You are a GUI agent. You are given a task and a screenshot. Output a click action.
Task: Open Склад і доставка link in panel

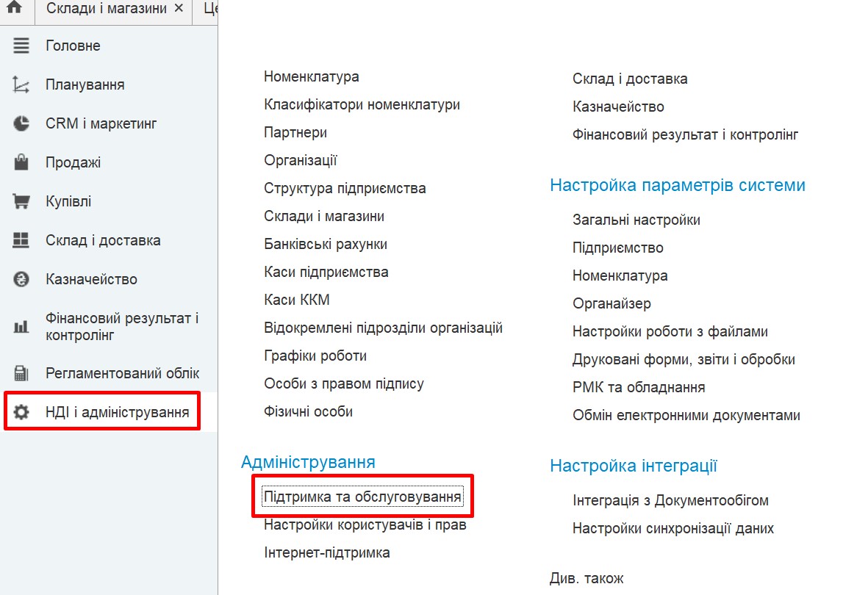[630, 79]
